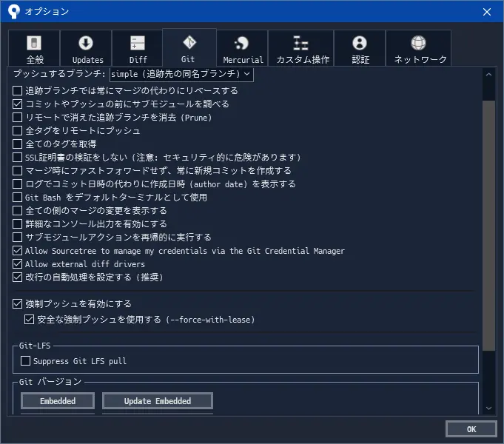
Task: Uncheck Allow external diff drivers
Action: [x=17, y=264]
